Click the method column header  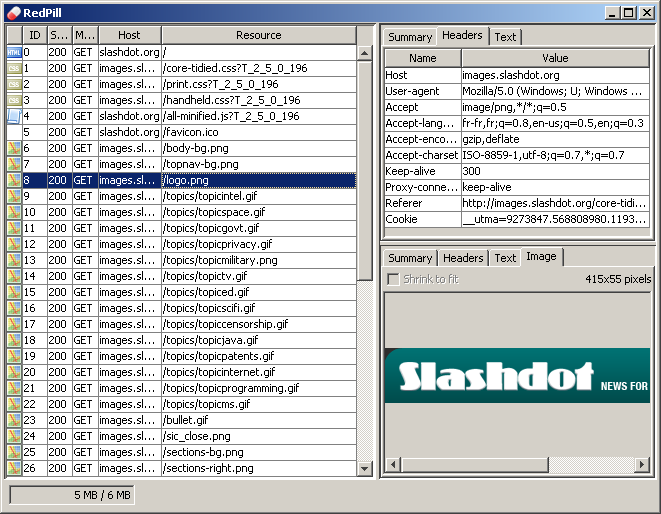(85, 35)
